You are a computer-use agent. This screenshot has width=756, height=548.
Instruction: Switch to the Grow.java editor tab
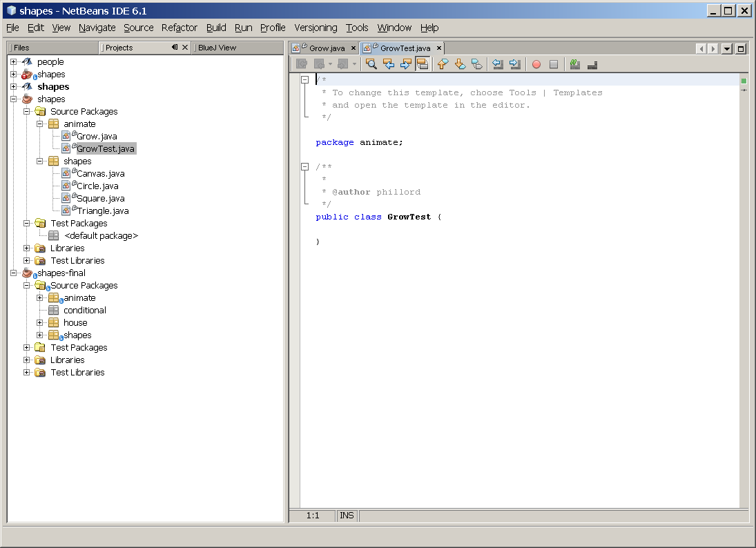pos(326,48)
